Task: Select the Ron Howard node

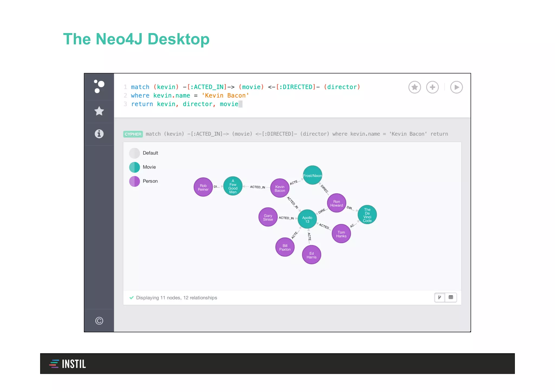Action: 337,203
